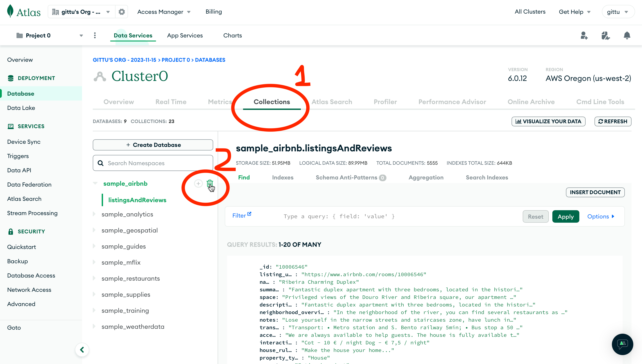Open the Profiler tab

coord(385,102)
